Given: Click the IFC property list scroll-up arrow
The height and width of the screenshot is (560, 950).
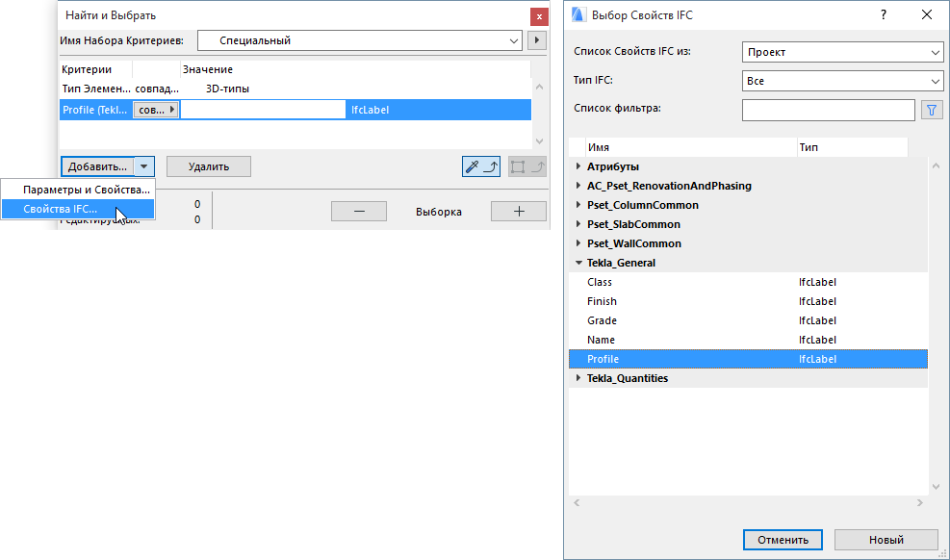Looking at the screenshot, I should [937, 165].
